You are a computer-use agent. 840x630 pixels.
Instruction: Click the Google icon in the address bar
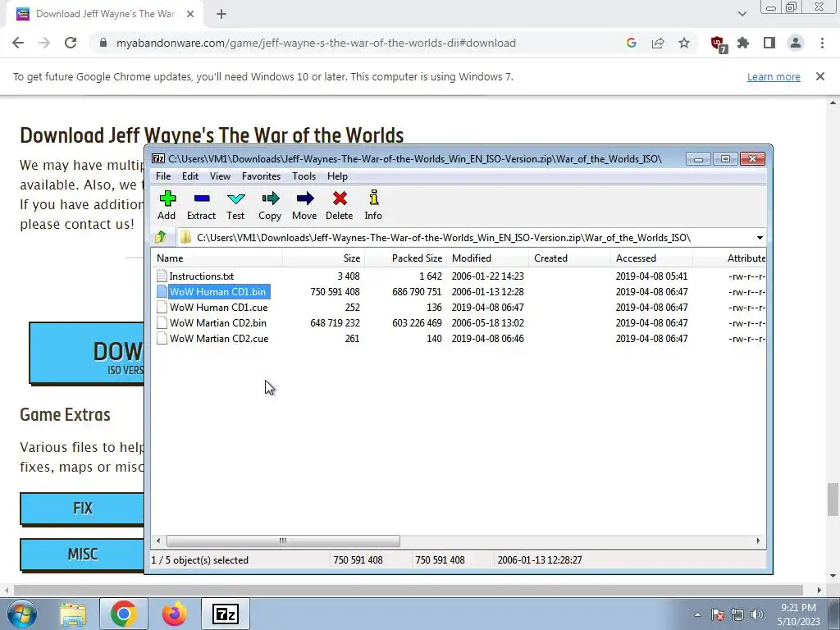point(632,43)
